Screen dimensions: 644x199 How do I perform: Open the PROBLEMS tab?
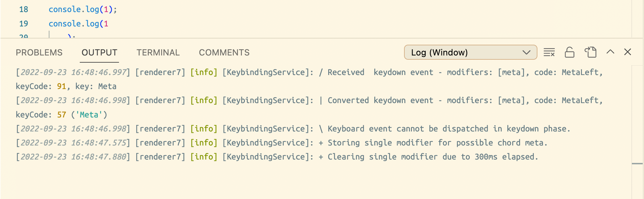[39, 52]
